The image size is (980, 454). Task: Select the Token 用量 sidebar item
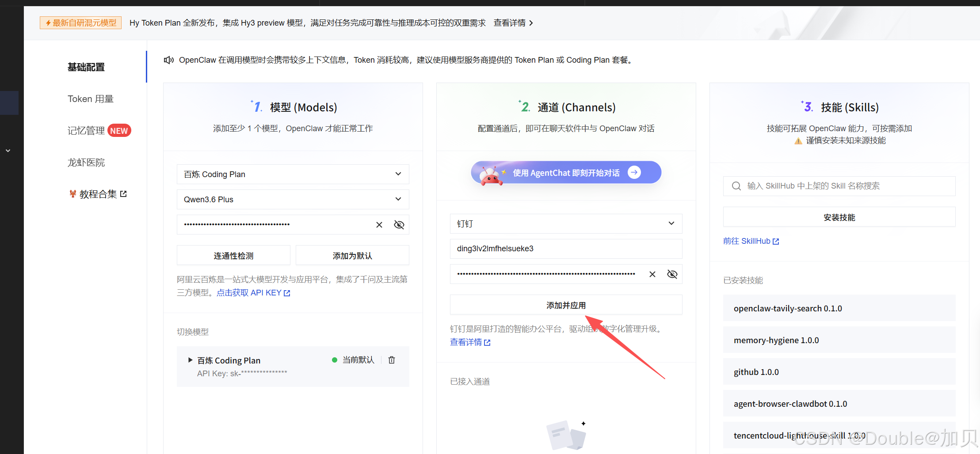(91, 99)
